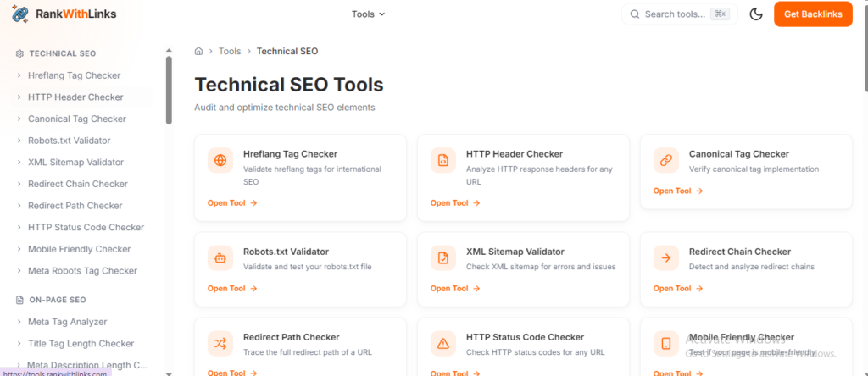Viewport: 868px width, 376px height.
Task: Select Robots.txt Validator in sidebar
Action: coord(70,141)
